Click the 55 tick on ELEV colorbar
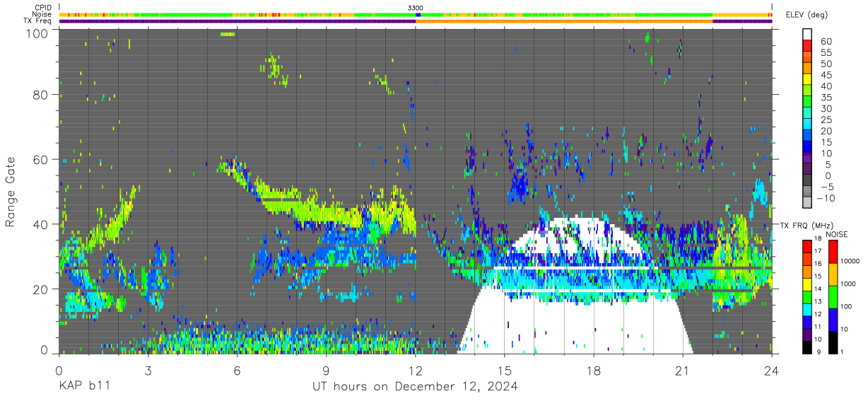Image resolution: width=868 pixels, height=401 pixels. click(x=825, y=53)
